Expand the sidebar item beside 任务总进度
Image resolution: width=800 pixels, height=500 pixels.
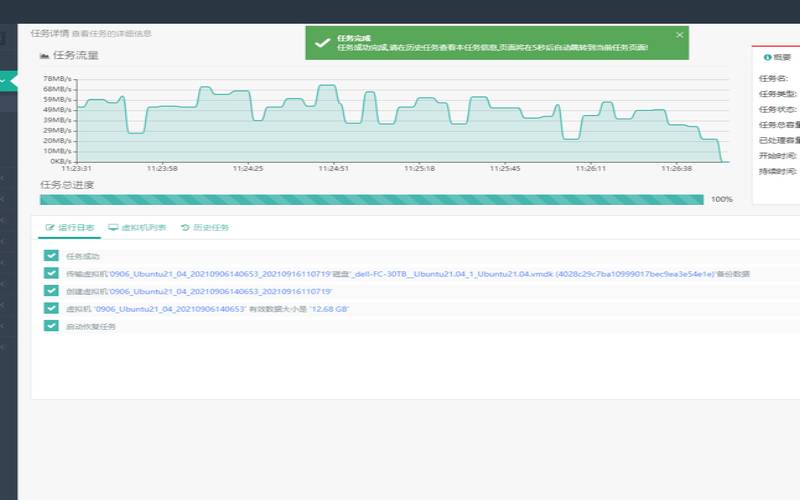tap(3, 180)
